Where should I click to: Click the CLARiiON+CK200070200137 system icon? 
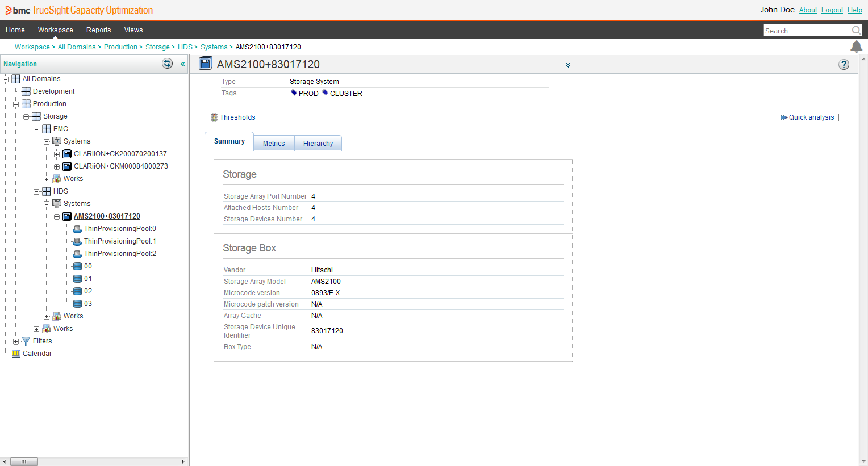coord(67,154)
